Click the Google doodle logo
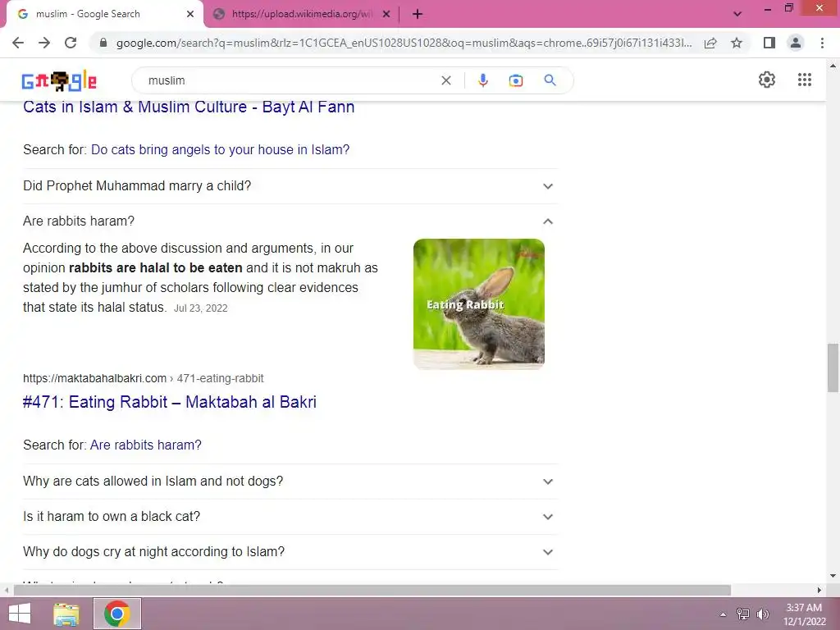840x630 pixels. coord(59,81)
